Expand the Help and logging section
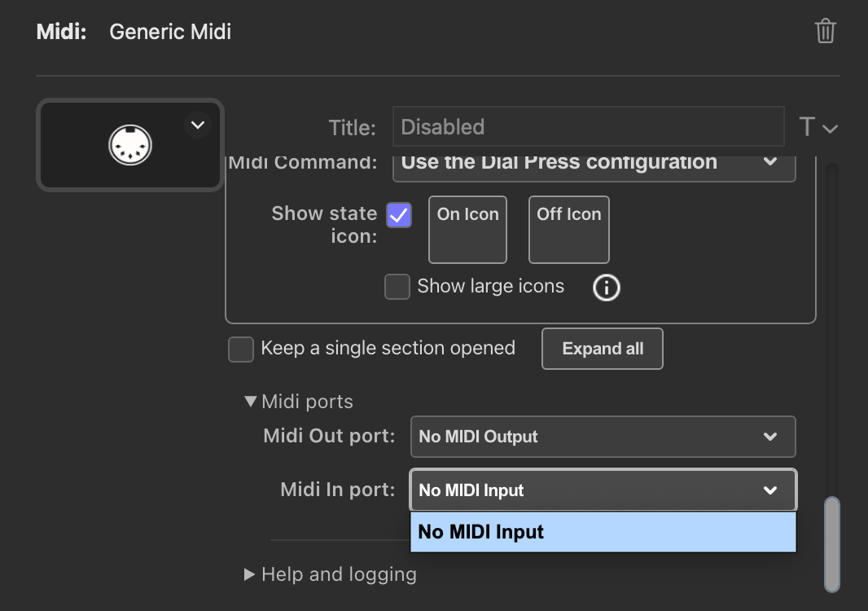Viewport: 868px width, 611px height. pos(251,574)
